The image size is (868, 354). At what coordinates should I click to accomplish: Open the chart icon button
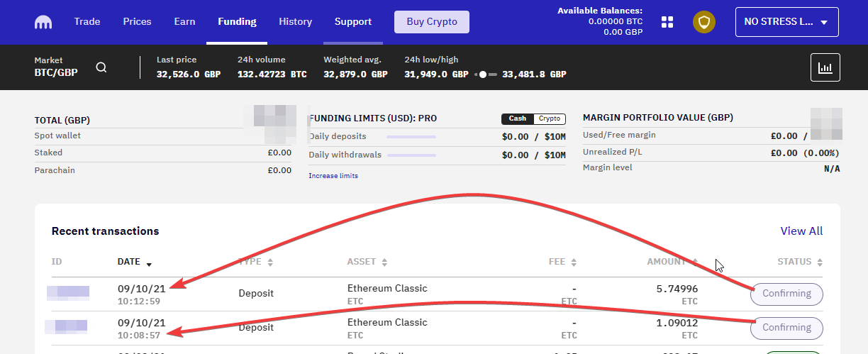click(x=825, y=67)
